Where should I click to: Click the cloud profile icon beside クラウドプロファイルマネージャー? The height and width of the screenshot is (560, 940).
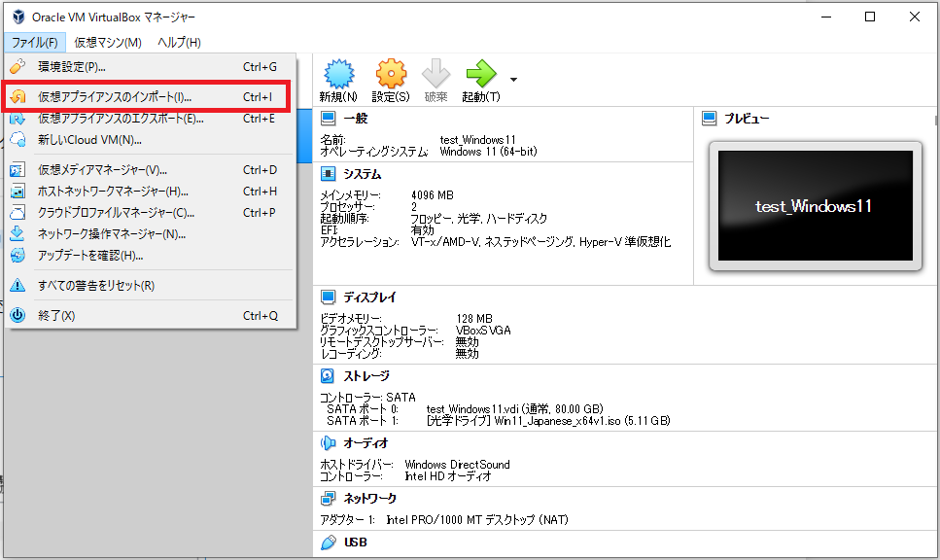click(x=18, y=213)
